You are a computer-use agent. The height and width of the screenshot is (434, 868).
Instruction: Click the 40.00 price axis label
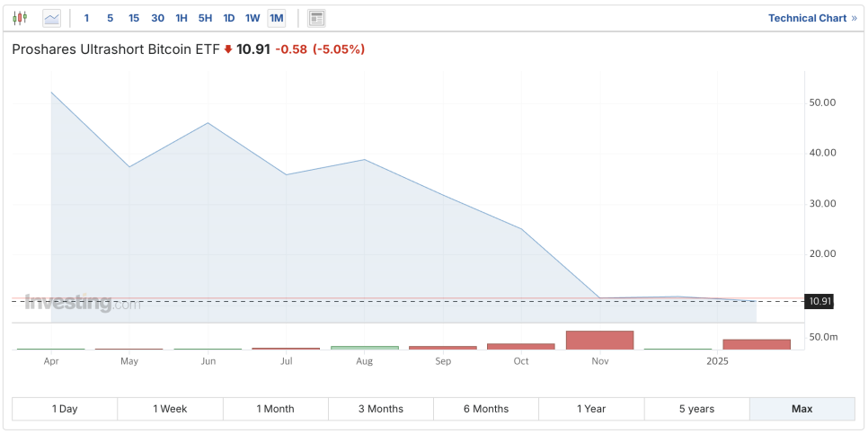coord(822,153)
